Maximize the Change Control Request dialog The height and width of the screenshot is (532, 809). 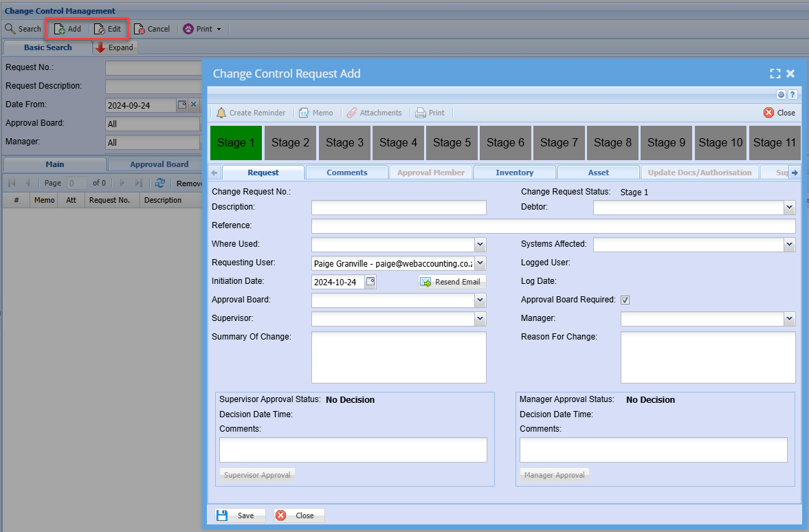(775, 74)
